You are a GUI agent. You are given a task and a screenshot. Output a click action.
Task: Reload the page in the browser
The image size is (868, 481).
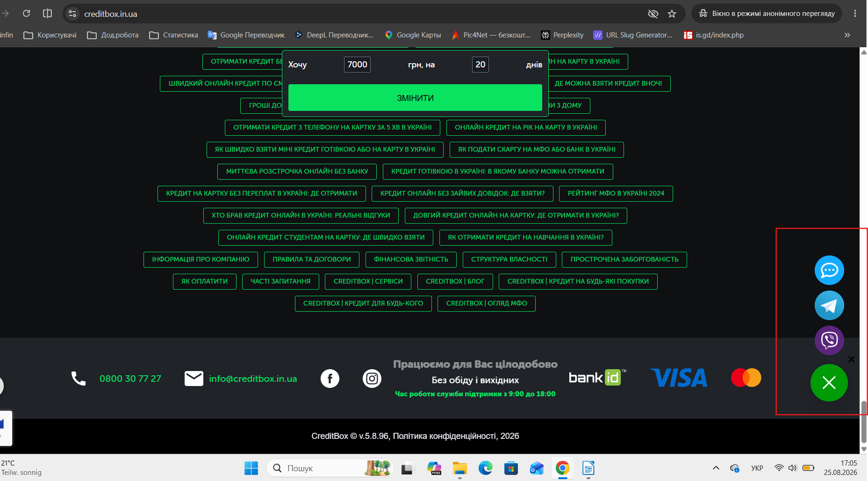[27, 14]
